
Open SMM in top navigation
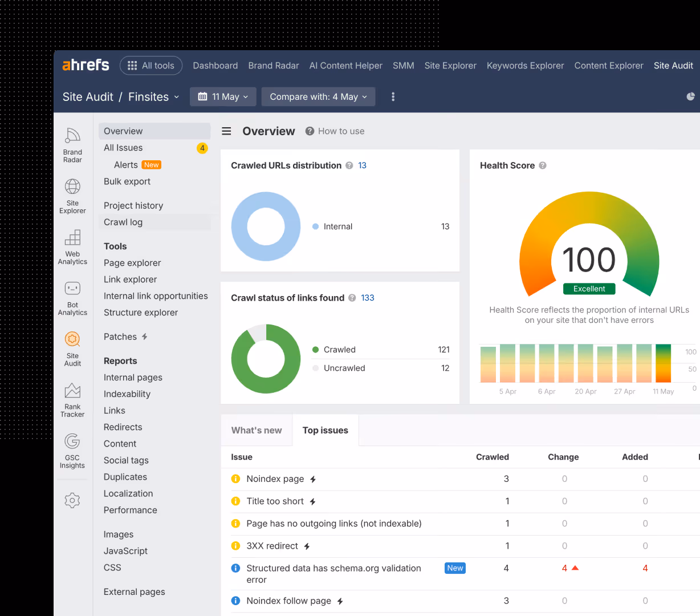tap(404, 66)
